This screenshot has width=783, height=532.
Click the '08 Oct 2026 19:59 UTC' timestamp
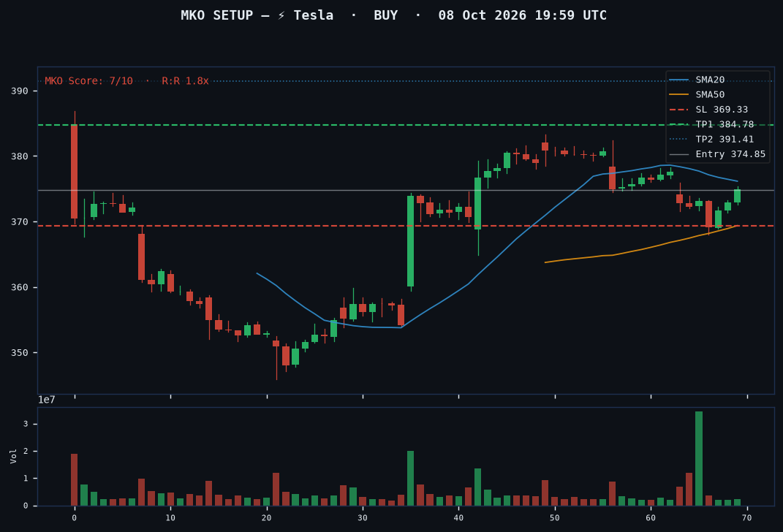click(x=522, y=15)
